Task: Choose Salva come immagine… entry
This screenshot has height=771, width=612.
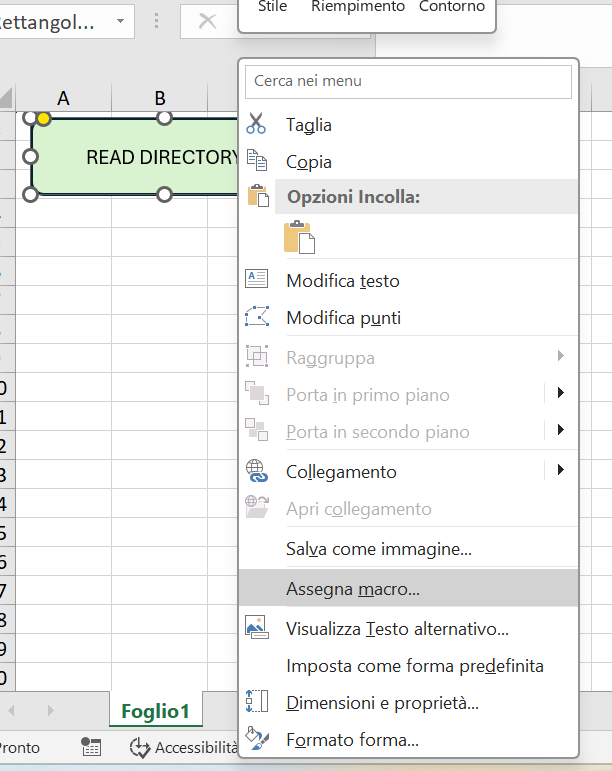Action: coord(408,549)
